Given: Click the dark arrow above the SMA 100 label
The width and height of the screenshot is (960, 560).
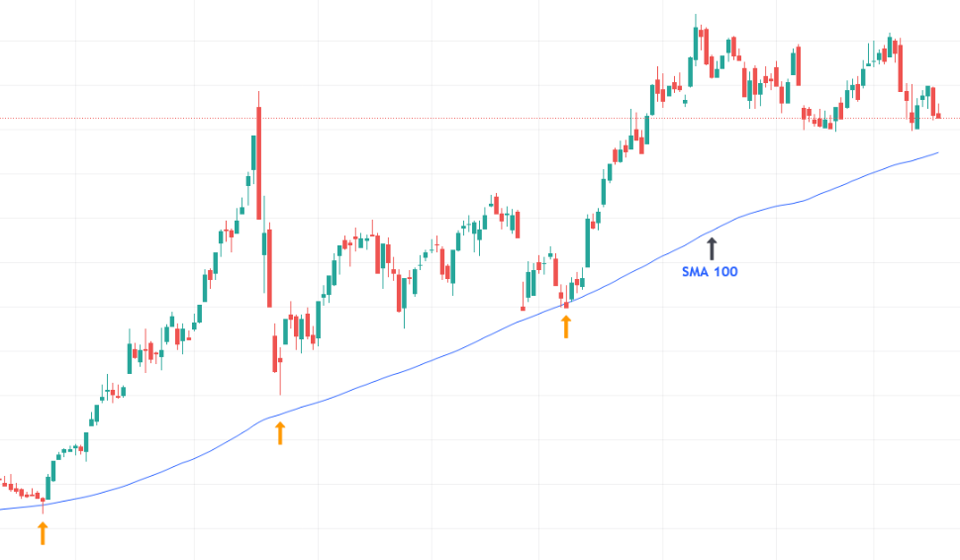Looking at the screenshot, I should click(x=711, y=248).
